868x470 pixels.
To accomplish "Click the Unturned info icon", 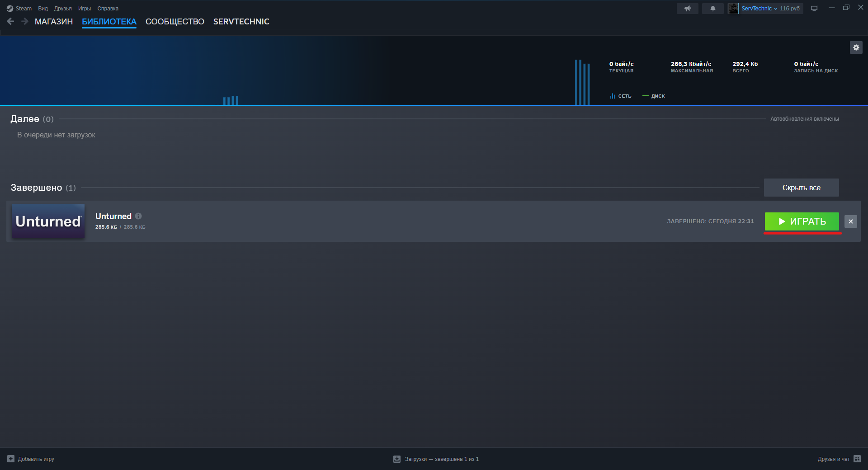I will (x=138, y=216).
